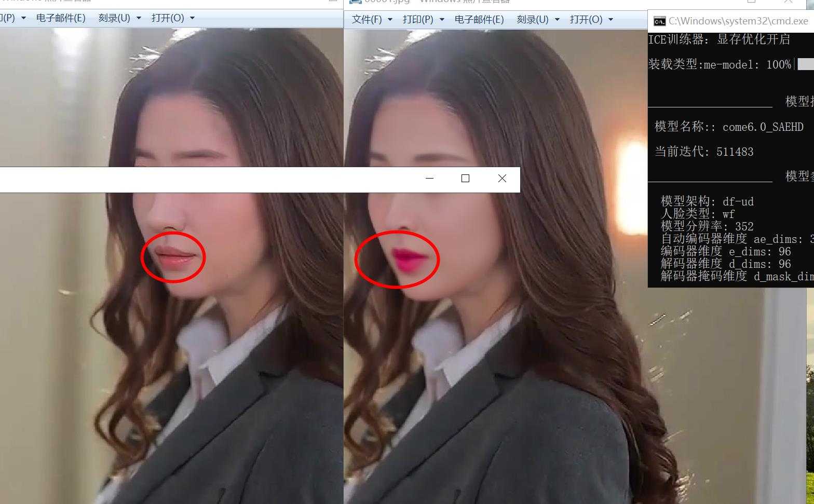Click '装载类型:me-model: 100%' line in console
The image size is (814, 504).
720,64
